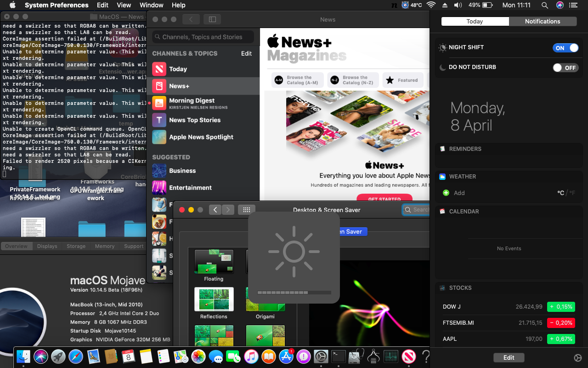Switch weather units to °F
588x368 pixels.
click(x=572, y=193)
